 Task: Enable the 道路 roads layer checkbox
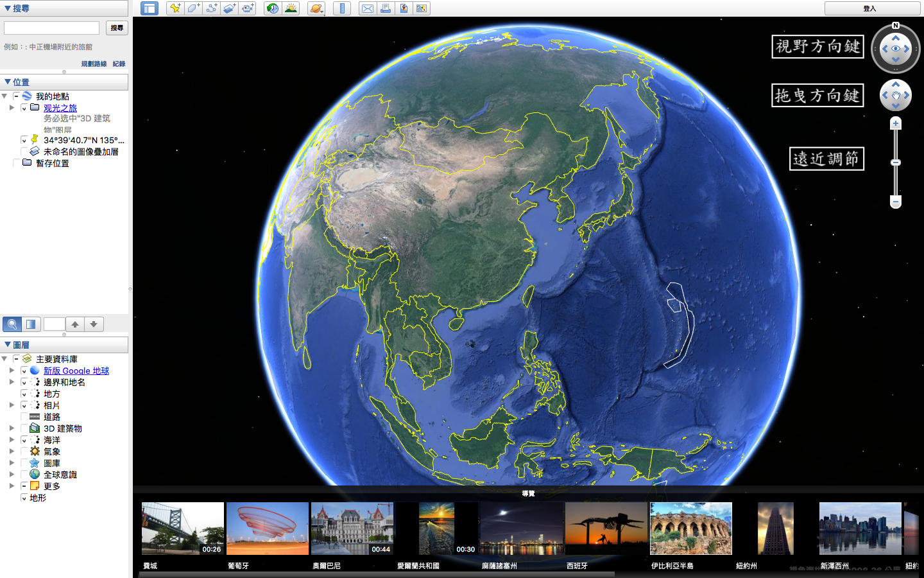coord(24,417)
